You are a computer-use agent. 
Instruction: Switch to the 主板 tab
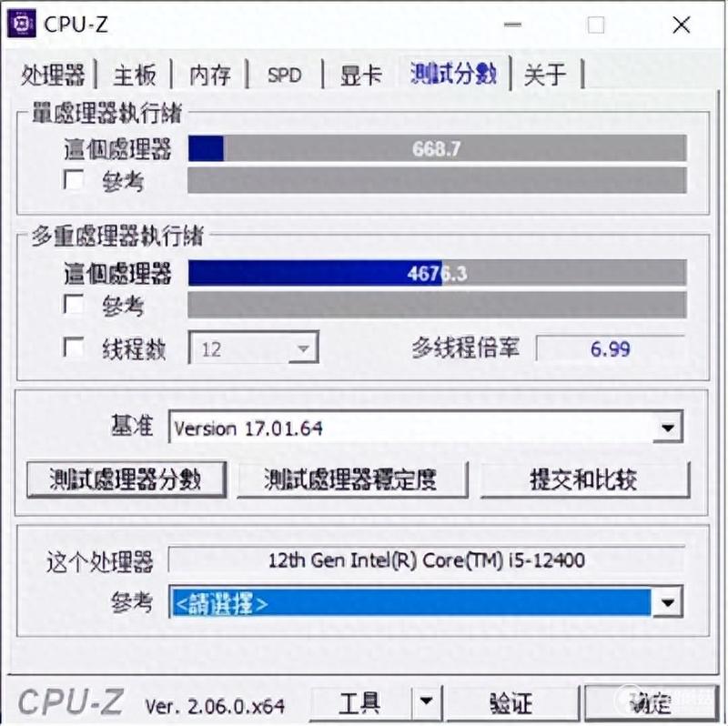pos(135,75)
